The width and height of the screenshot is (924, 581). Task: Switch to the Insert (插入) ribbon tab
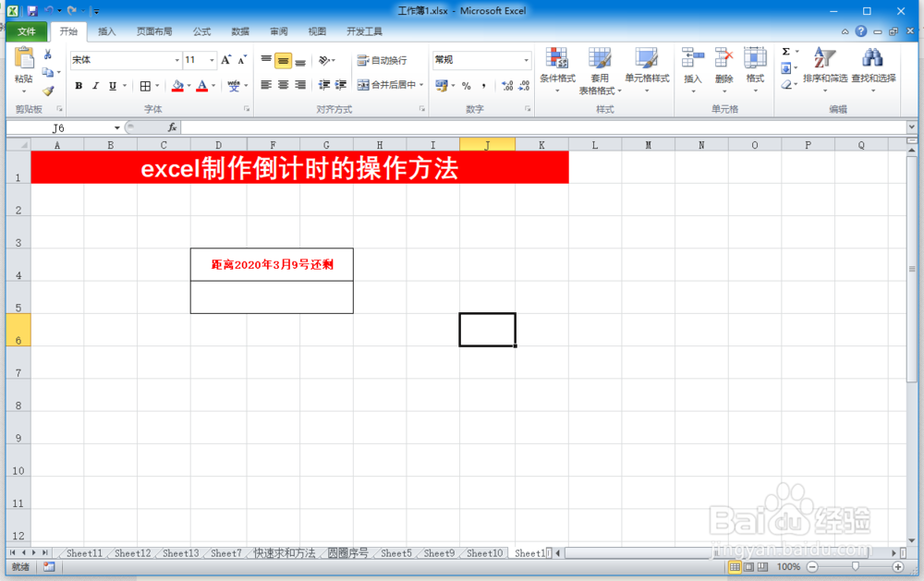click(x=106, y=31)
